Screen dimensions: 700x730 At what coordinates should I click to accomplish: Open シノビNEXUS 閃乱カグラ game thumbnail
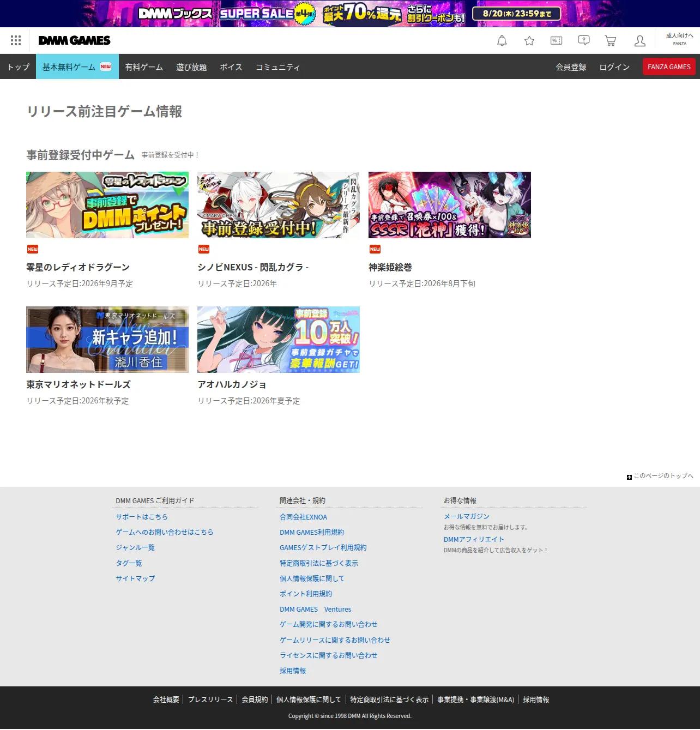[x=279, y=205]
